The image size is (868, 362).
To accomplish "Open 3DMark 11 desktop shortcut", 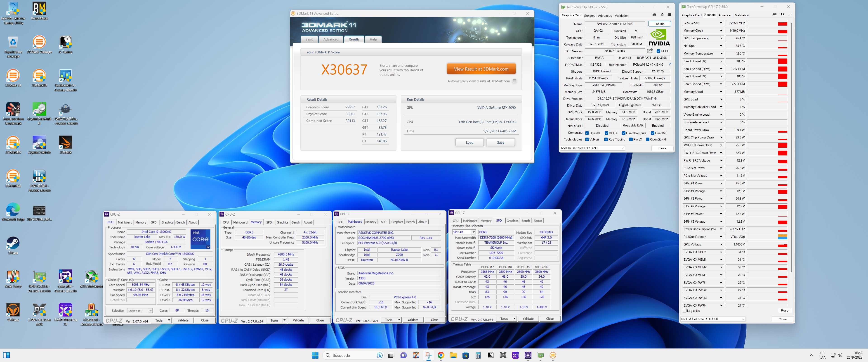I will [13, 78].
